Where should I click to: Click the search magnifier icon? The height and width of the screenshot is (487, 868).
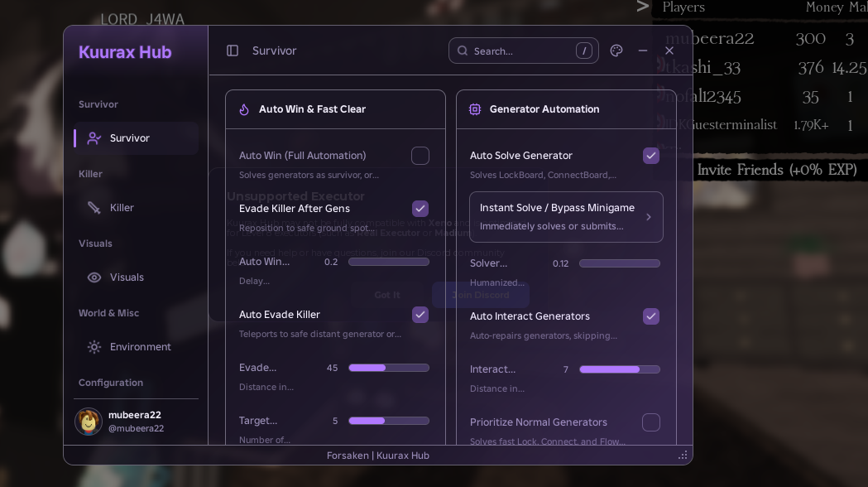463,51
